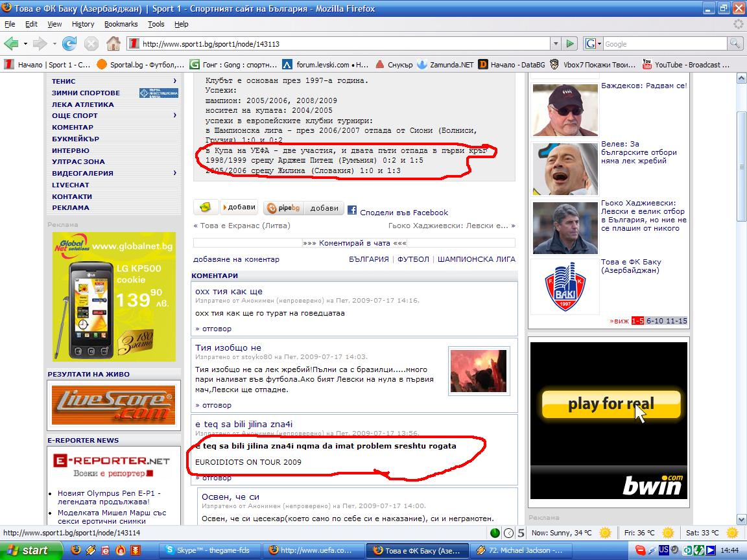Click the ВИДЕОГАЛЕРИЯ sidebar link

pyautogui.click(x=82, y=173)
